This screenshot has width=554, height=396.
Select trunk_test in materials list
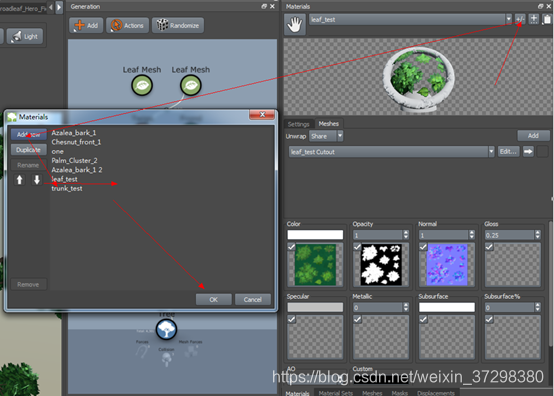pyautogui.click(x=67, y=189)
